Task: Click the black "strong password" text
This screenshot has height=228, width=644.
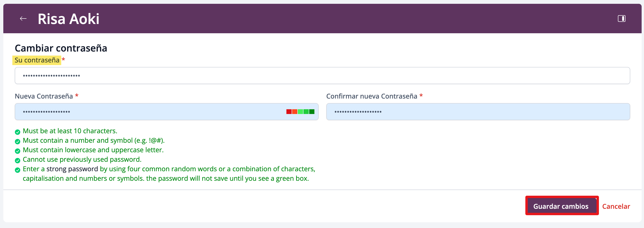Action: 72,169
